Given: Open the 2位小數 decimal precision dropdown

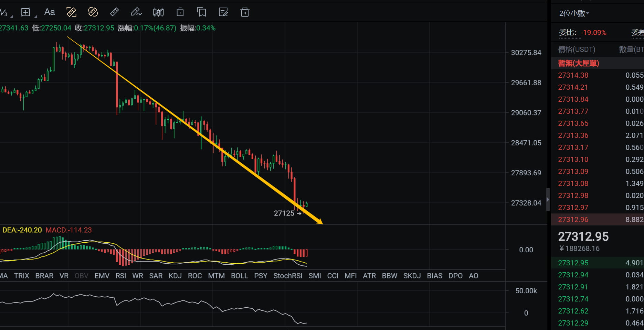Looking at the screenshot, I should tap(573, 13).
